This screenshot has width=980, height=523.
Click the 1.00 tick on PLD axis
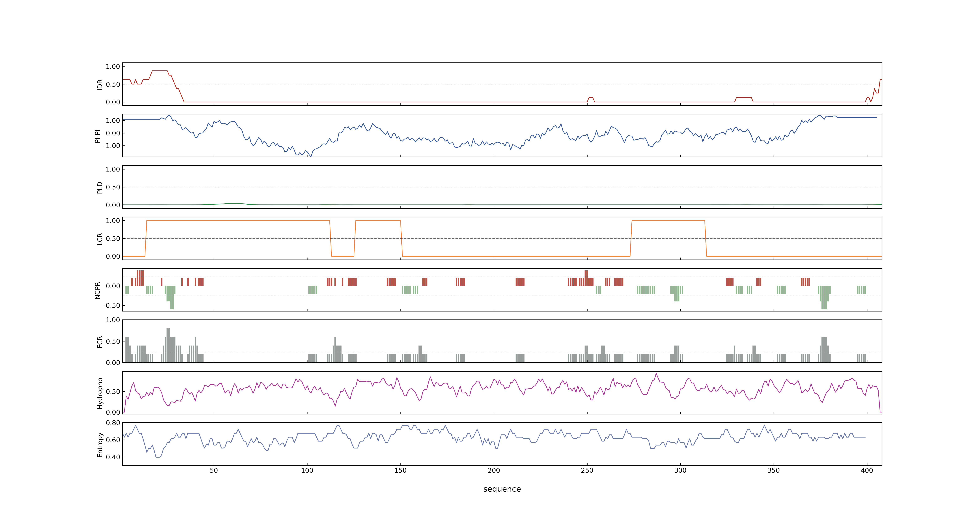point(113,169)
